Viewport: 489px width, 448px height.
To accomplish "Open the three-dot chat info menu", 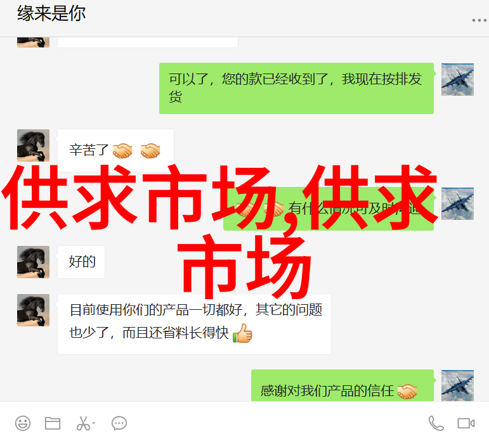I will [479, 20].
